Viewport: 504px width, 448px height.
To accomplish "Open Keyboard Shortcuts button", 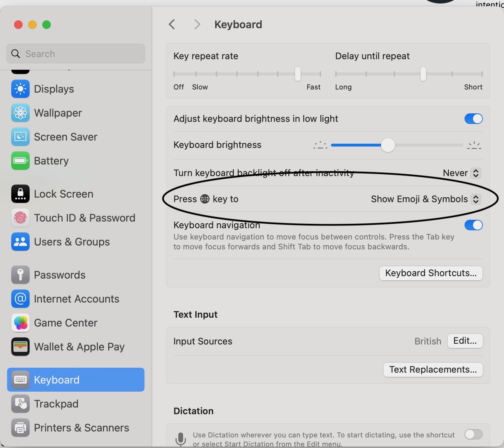I will click(431, 273).
